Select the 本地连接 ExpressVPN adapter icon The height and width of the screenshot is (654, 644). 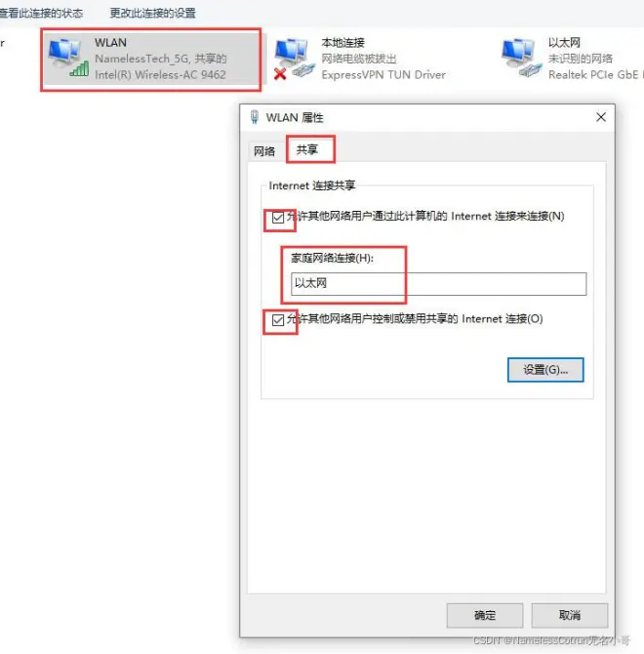295,59
